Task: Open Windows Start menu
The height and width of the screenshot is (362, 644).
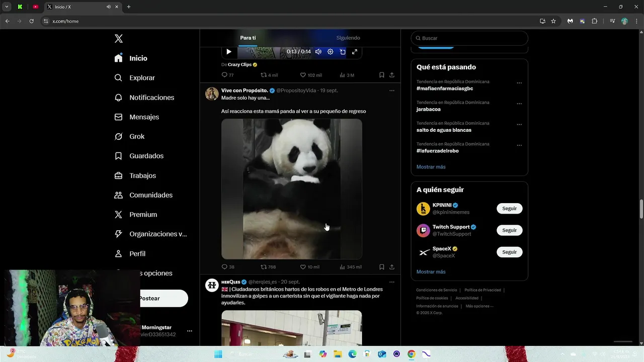Action: [x=218, y=354]
